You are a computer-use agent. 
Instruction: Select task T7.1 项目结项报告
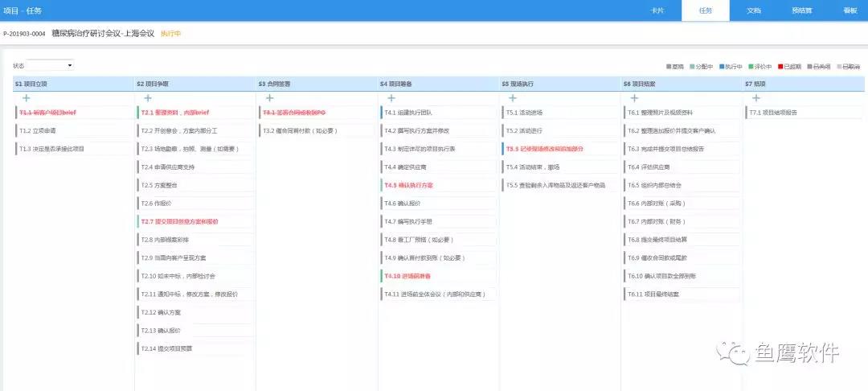pos(773,113)
